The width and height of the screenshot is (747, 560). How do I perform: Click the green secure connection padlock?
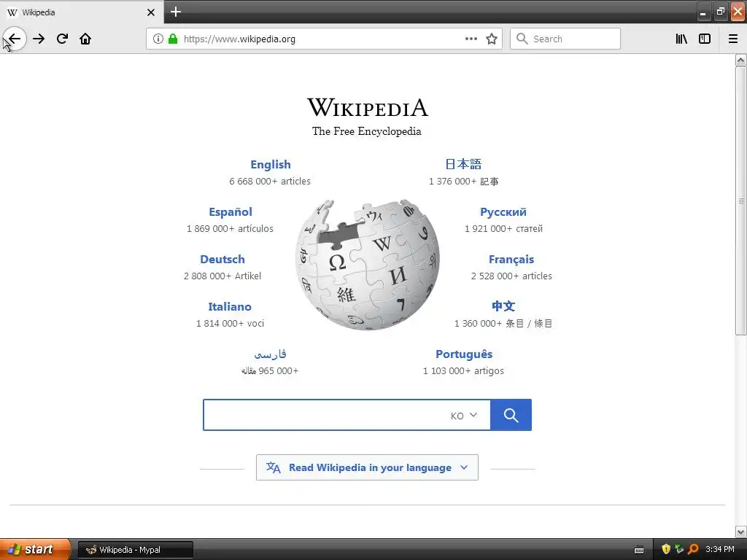coord(173,39)
